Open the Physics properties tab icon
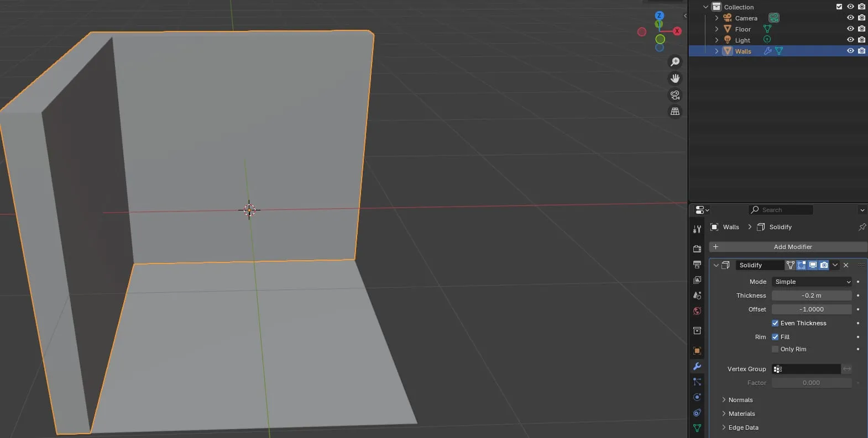The image size is (868, 438). point(697,397)
